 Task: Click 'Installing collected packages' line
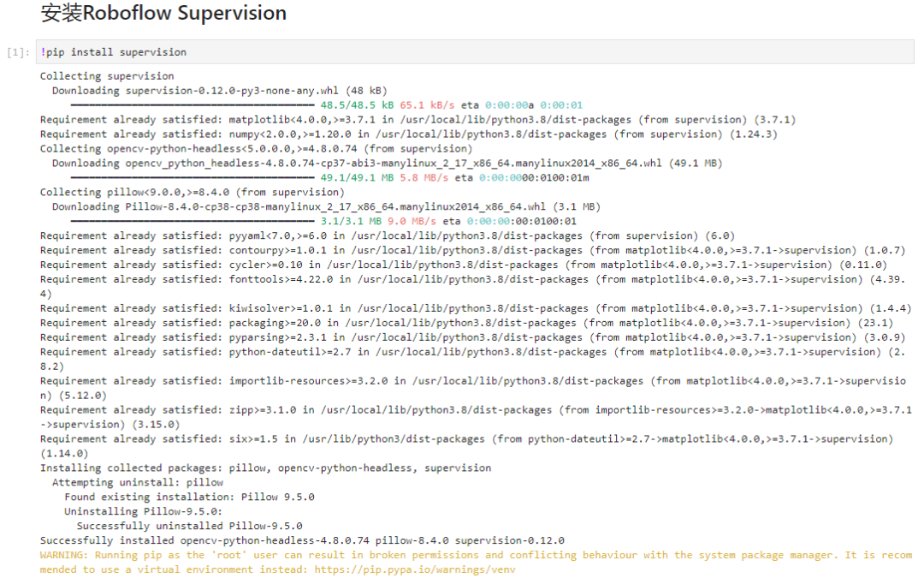(x=265, y=468)
